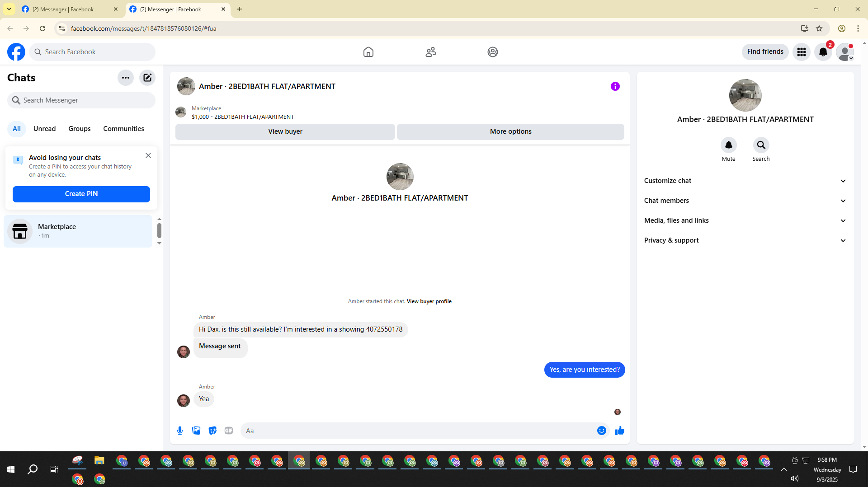
Task: Click the browser address bar URL
Action: point(144,28)
